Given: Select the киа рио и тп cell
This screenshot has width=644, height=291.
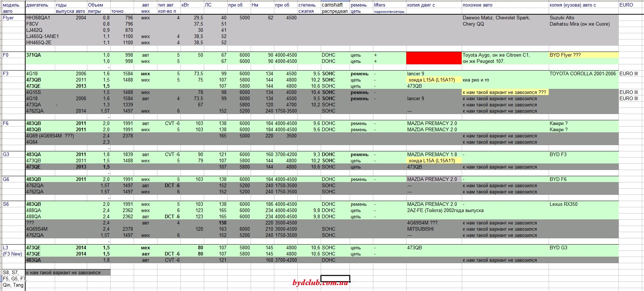Looking at the screenshot, I should [x=476, y=80].
